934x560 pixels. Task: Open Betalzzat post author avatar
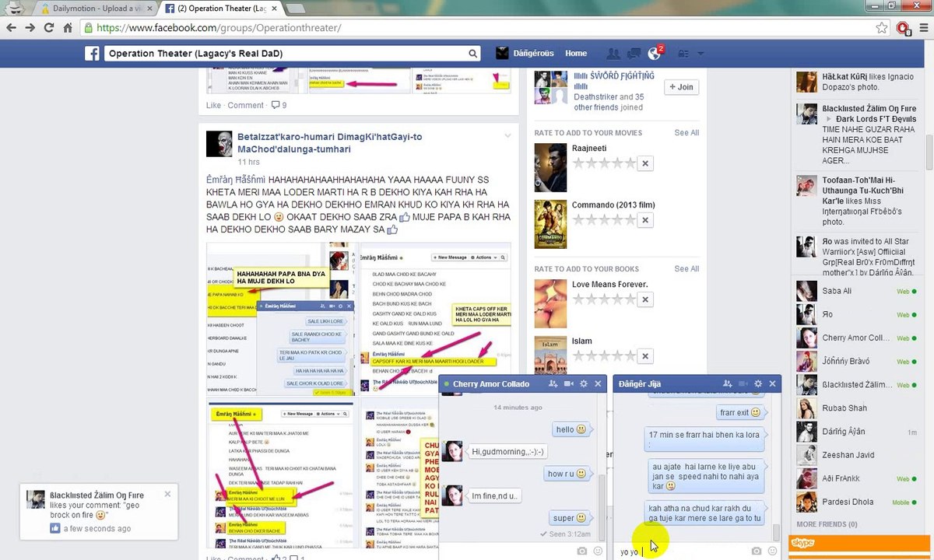pyautogui.click(x=219, y=144)
